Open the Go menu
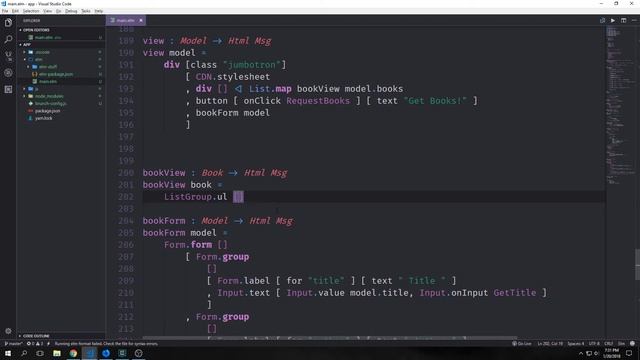Screen dimensions: 640x360 [x=58, y=11]
